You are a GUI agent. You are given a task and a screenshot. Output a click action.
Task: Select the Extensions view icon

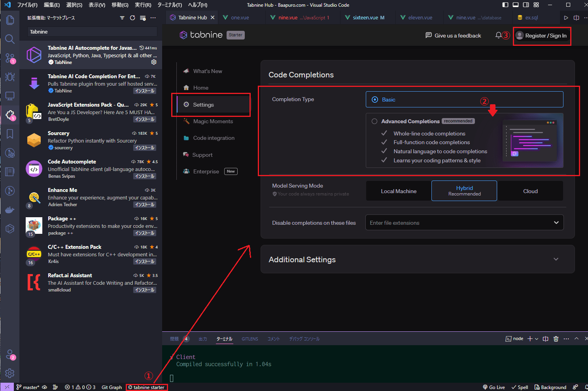(10, 115)
